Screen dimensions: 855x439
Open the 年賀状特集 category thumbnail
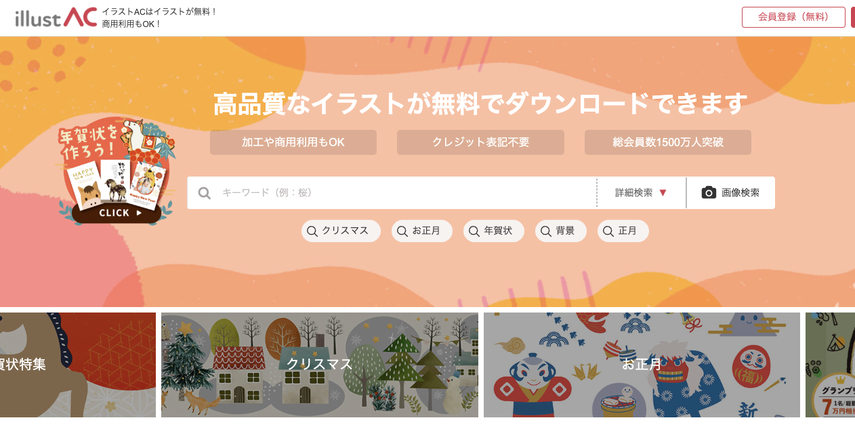coord(77,365)
